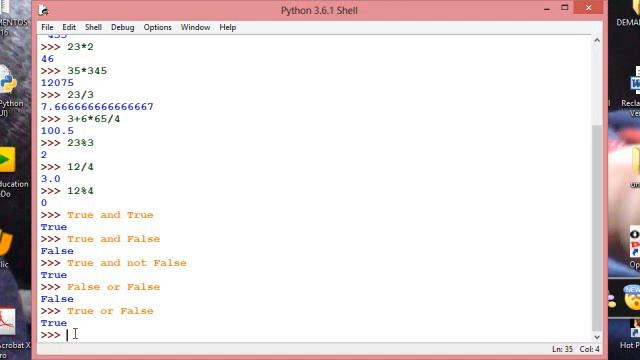Click the output '7.666666666666667'
The image size is (640, 360).
point(97,107)
